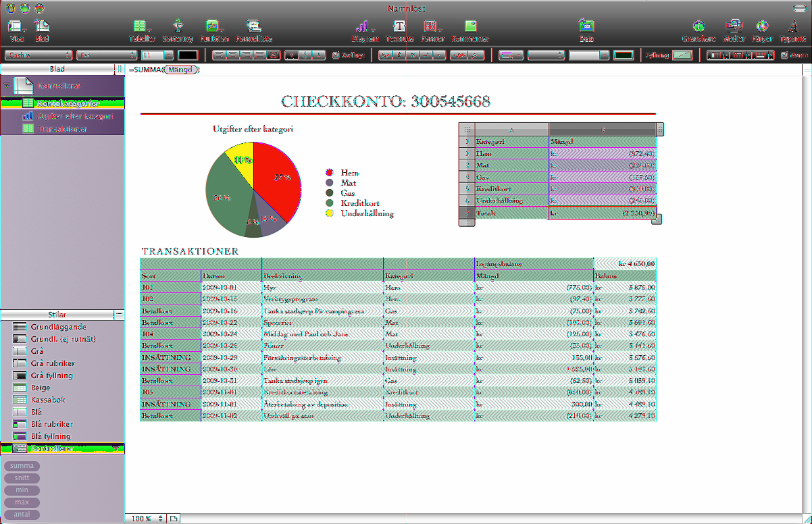Viewport: 812px width, 524px height.
Task: Open the Fyllning fill color swatch
Action: pyautogui.click(x=684, y=55)
